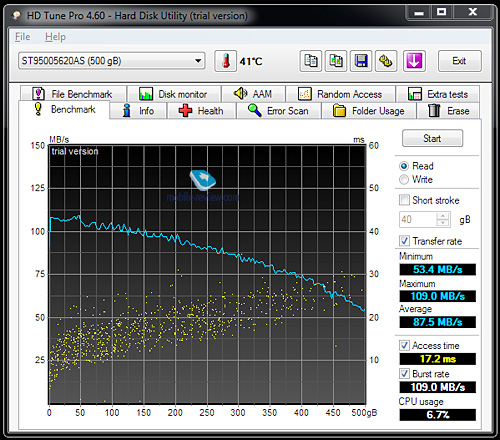This screenshot has height=440, width=500.
Task: Open the Health tab
Action: point(201,111)
